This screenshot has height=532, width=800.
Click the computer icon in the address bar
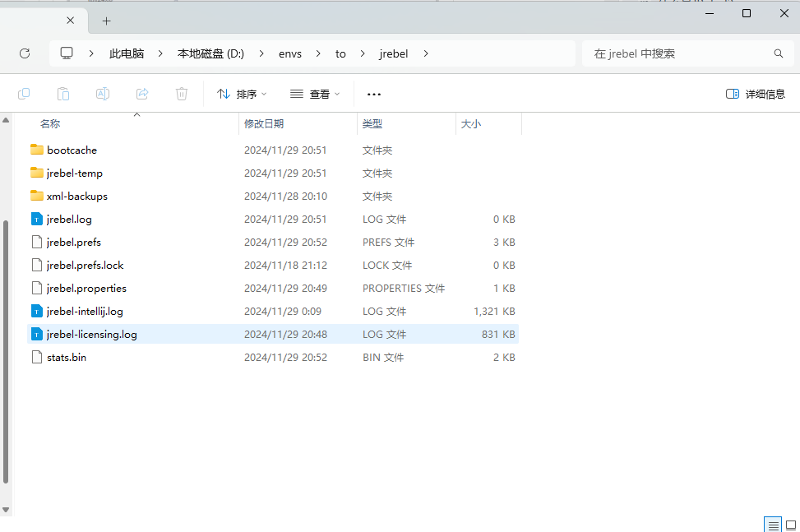67,53
